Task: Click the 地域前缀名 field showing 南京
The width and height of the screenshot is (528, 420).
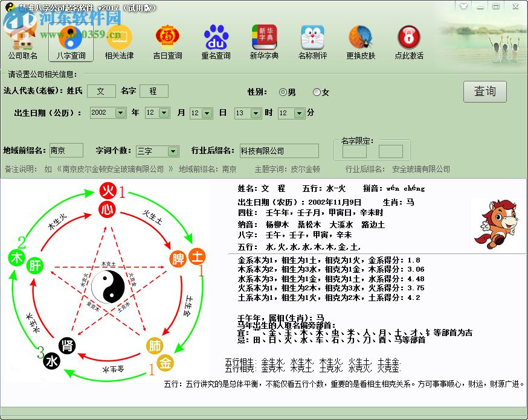Action: pos(66,150)
